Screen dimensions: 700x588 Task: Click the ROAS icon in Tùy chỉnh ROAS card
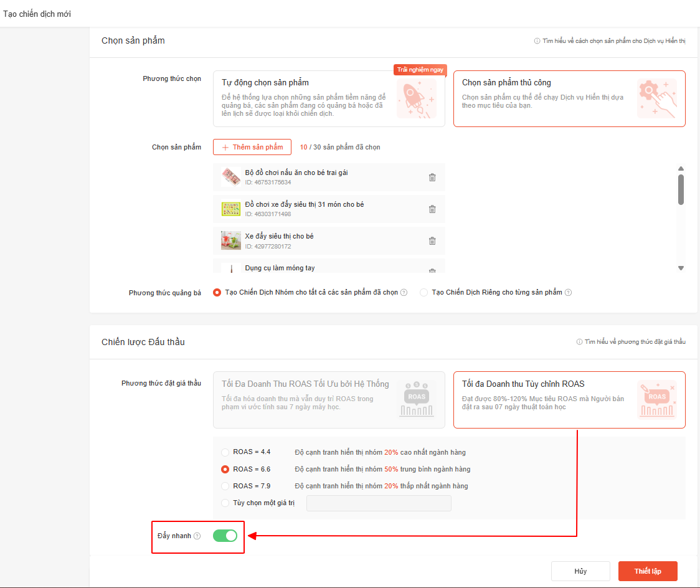coord(656,400)
